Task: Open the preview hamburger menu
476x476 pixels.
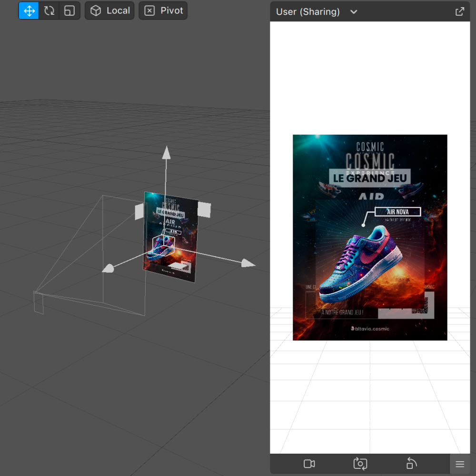Action: coord(460,464)
